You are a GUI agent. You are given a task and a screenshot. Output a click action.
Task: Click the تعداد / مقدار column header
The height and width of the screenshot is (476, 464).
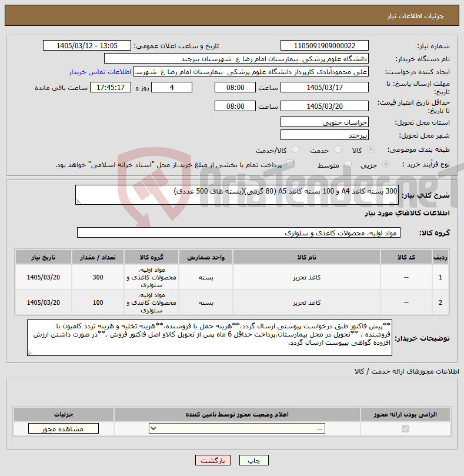coord(98,257)
